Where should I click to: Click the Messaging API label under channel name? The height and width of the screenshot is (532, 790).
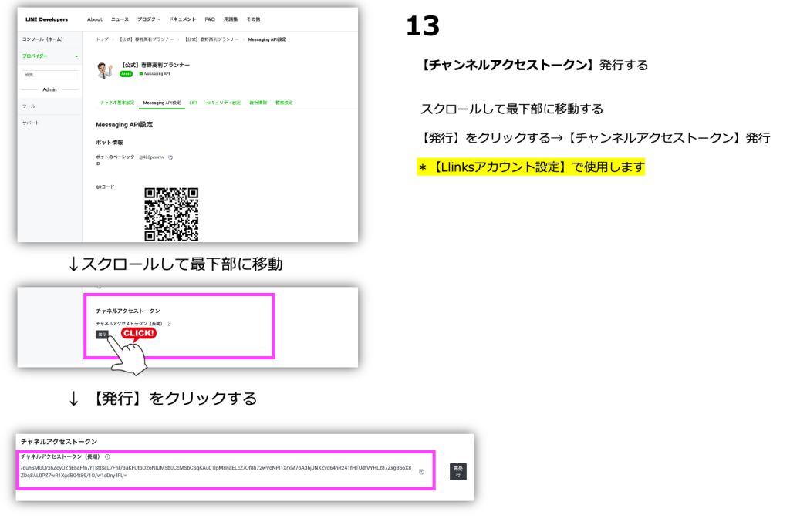157,74
